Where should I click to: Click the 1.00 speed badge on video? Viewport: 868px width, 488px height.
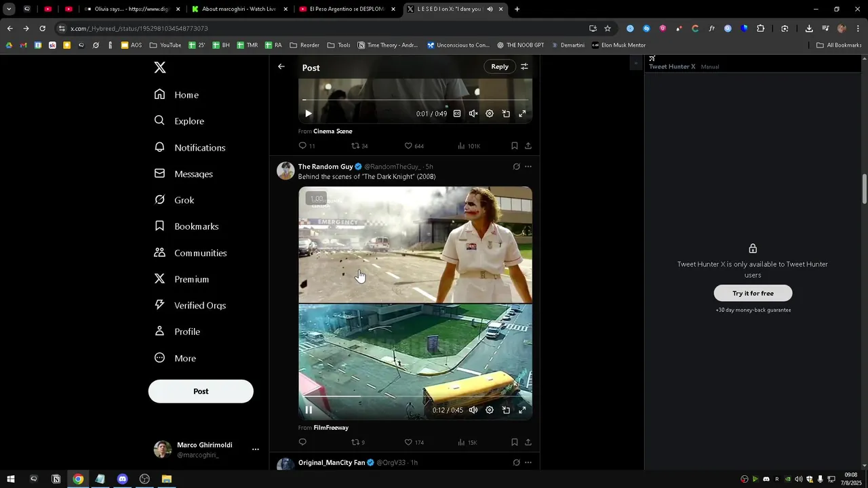(316, 199)
